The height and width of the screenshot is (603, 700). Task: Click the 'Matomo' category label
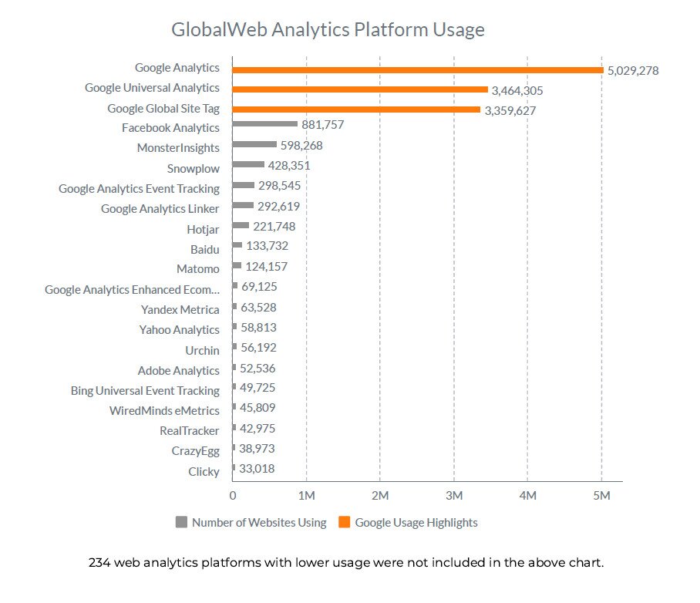click(198, 269)
